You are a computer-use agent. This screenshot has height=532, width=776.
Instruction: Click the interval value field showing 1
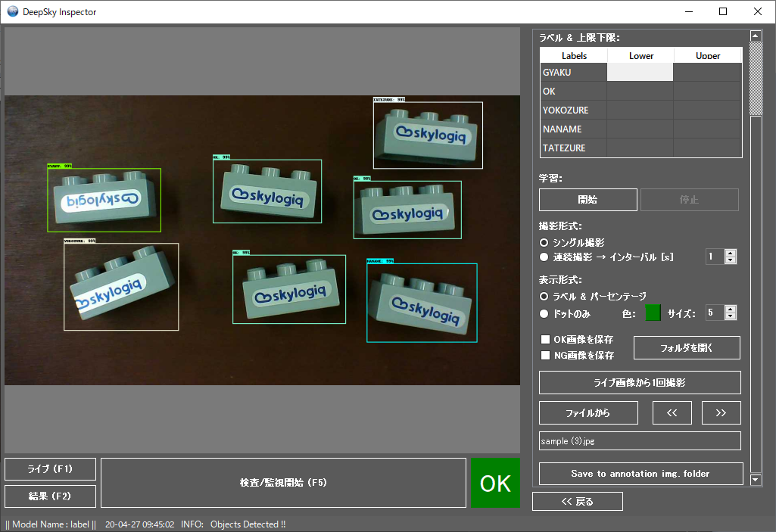click(x=715, y=257)
